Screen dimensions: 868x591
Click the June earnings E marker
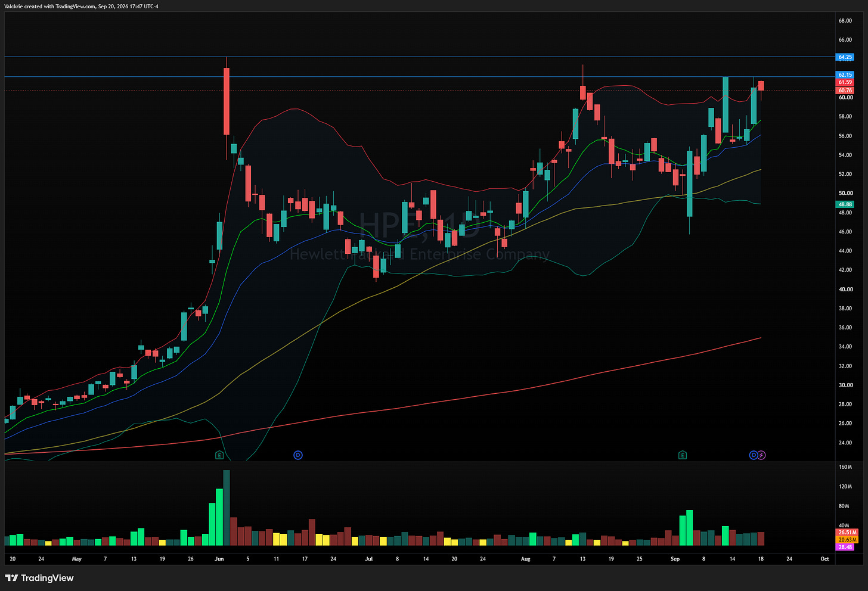219,455
